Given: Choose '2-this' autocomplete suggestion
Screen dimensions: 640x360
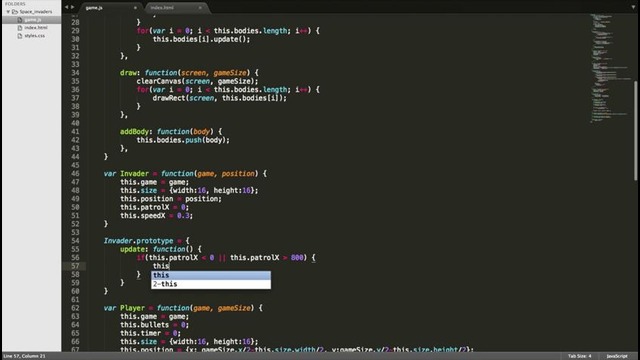Looking at the screenshot, I should (211, 284).
